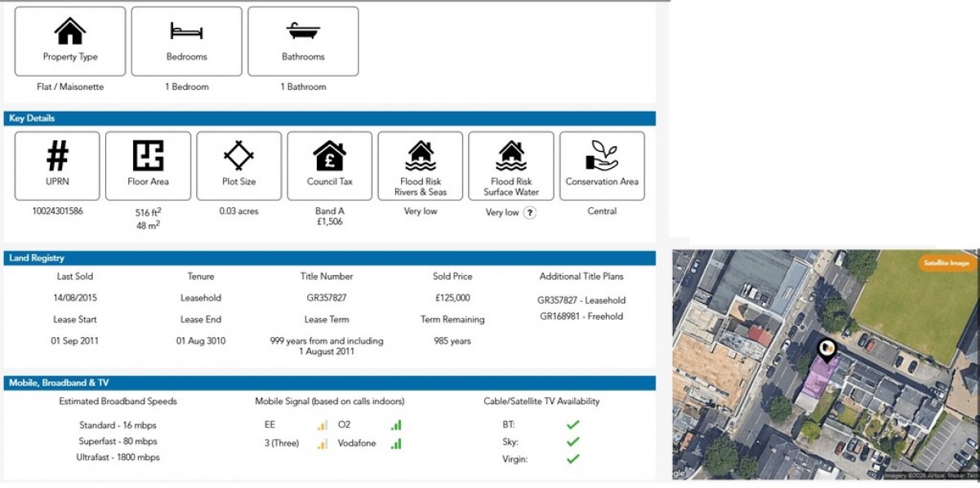This screenshot has width=980, height=488.
Task: Click the Property Type house icon
Action: tap(70, 31)
